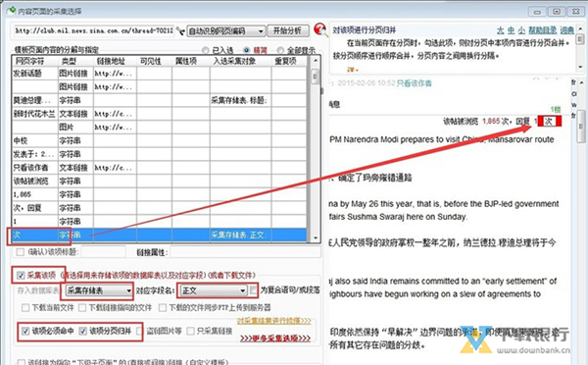Click the 属性项 column header
Screen dimensions: 588x365
(x=191, y=61)
